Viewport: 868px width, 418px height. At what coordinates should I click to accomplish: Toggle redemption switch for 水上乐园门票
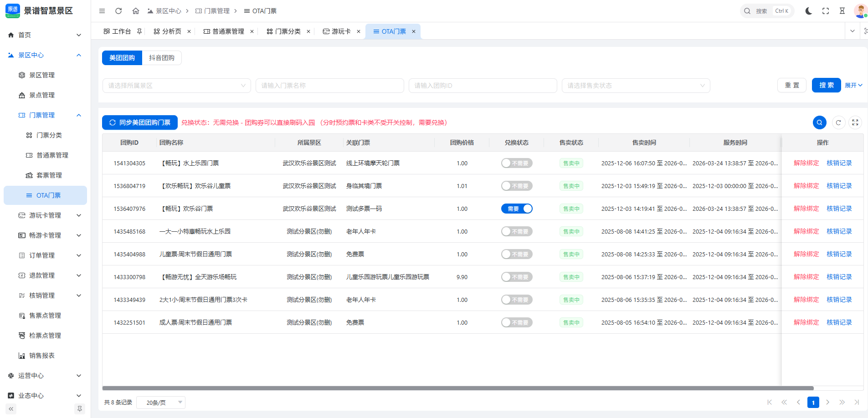click(x=517, y=163)
